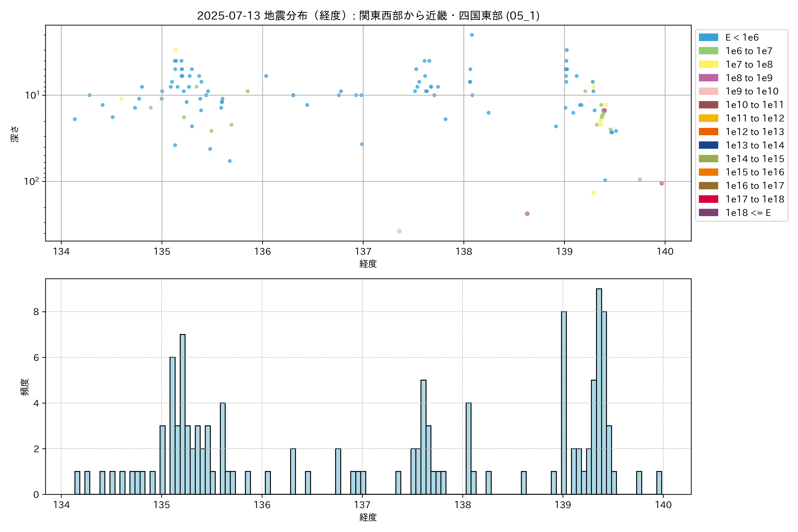Click the chart title text at top
The height and width of the screenshot is (532, 798).
tap(368, 16)
